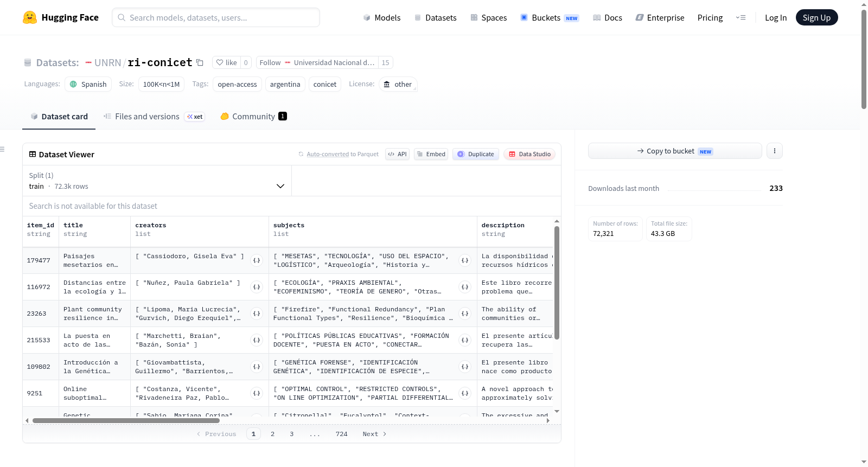Open the navigation overflow menu icon
The width and height of the screenshot is (868, 467).
(741, 17)
